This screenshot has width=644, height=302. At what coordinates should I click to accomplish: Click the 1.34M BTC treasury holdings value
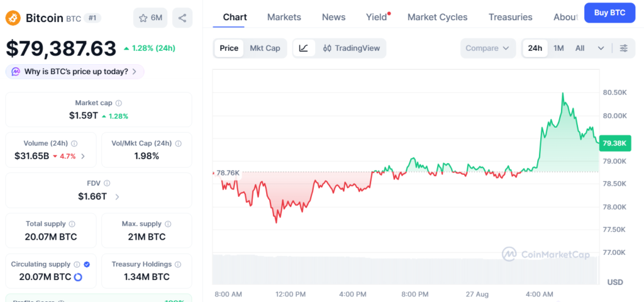click(147, 277)
